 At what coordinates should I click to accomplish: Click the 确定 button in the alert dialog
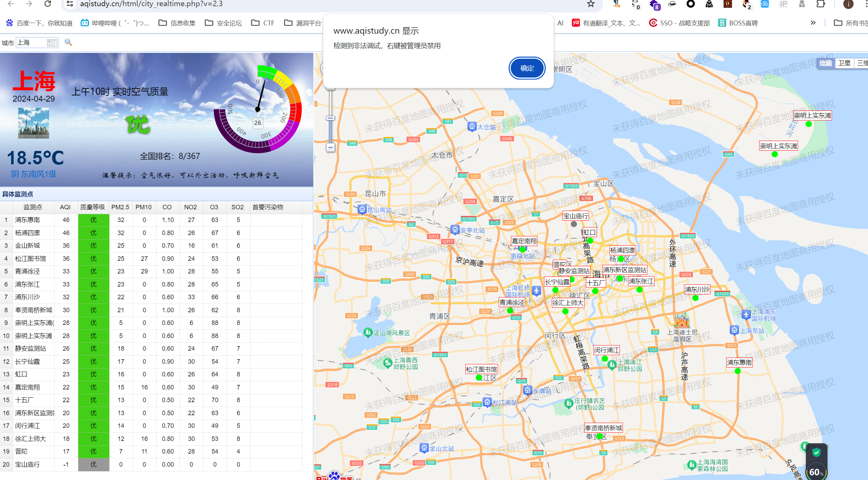pyautogui.click(x=527, y=68)
